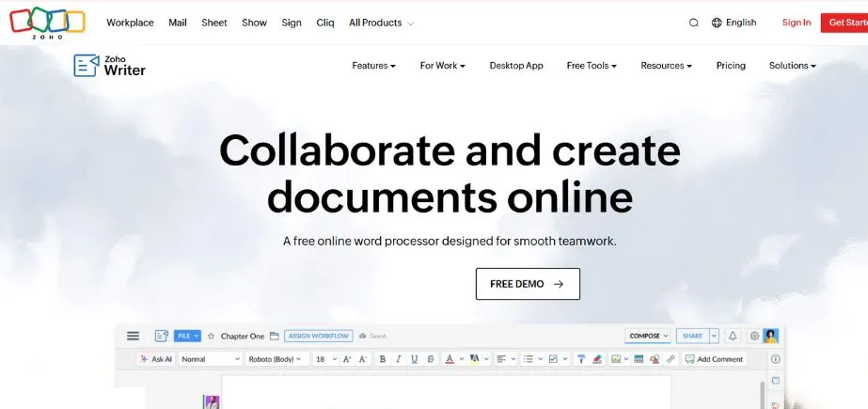Expand the checklist dropdown arrow
The image size is (868, 409).
(565, 359)
